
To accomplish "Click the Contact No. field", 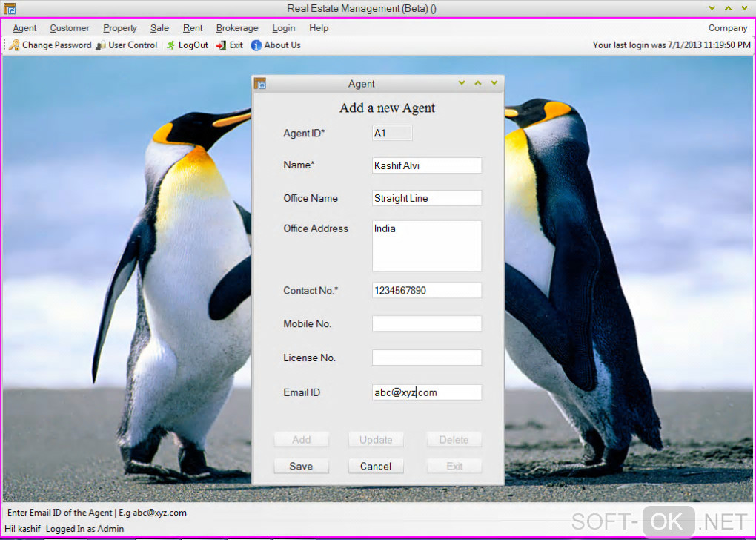I will [x=427, y=291].
